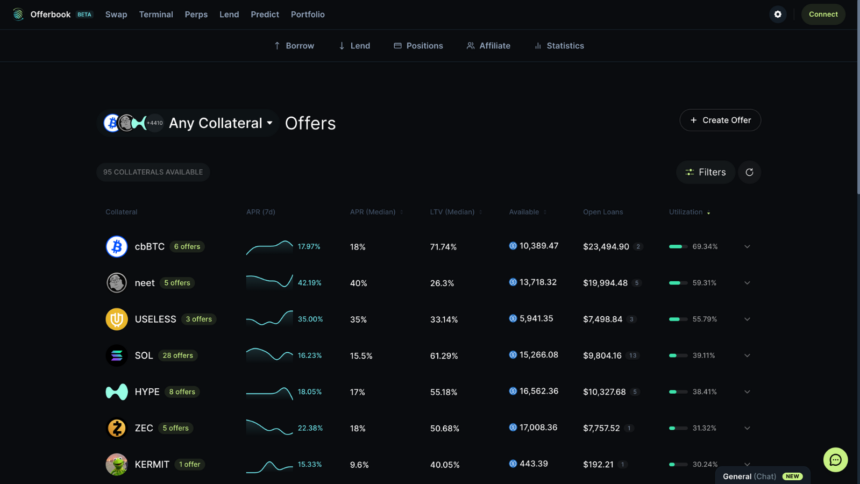This screenshot has width=860, height=484.
Task: Click the ZEC token icon
Action: (x=116, y=428)
